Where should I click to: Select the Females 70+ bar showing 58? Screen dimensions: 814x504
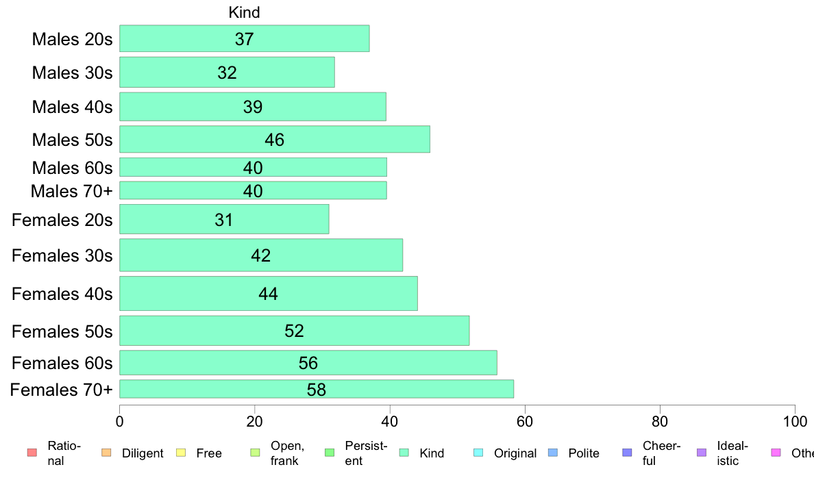click(317, 389)
